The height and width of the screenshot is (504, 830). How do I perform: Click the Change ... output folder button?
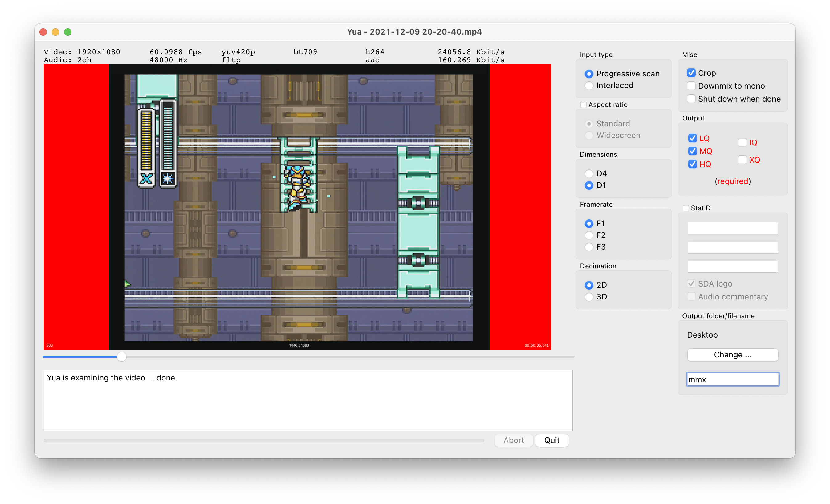pyautogui.click(x=732, y=355)
